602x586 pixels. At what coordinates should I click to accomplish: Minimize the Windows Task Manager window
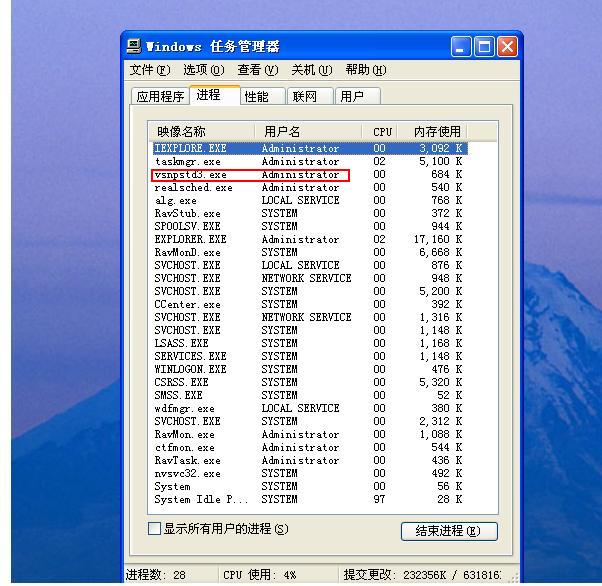point(460,47)
